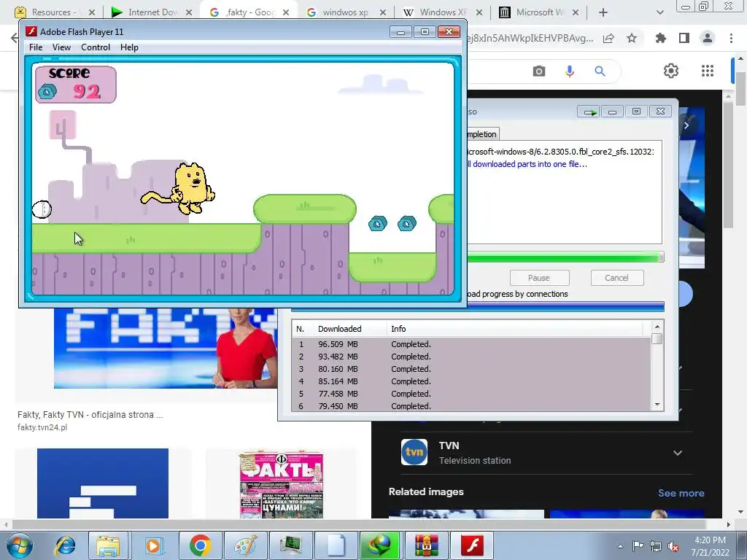
Task: Click the connections list scroll-down arrow
Action: click(657, 405)
